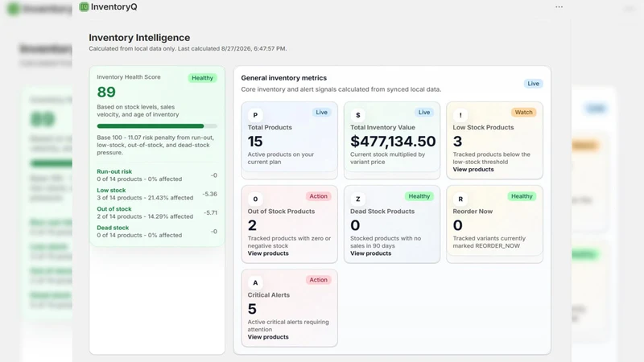Click the Action badge on Critical Alerts

coord(318,280)
